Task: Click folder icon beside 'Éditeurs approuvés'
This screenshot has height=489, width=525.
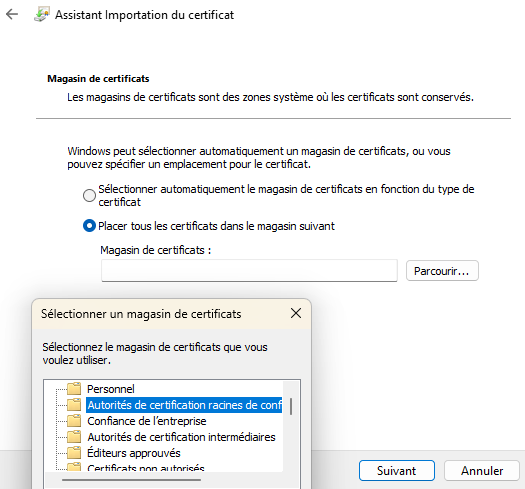Action: point(74,453)
